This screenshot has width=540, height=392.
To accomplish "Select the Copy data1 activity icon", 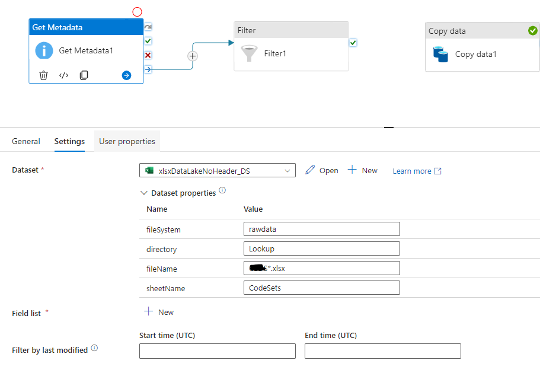I will 440,54.
